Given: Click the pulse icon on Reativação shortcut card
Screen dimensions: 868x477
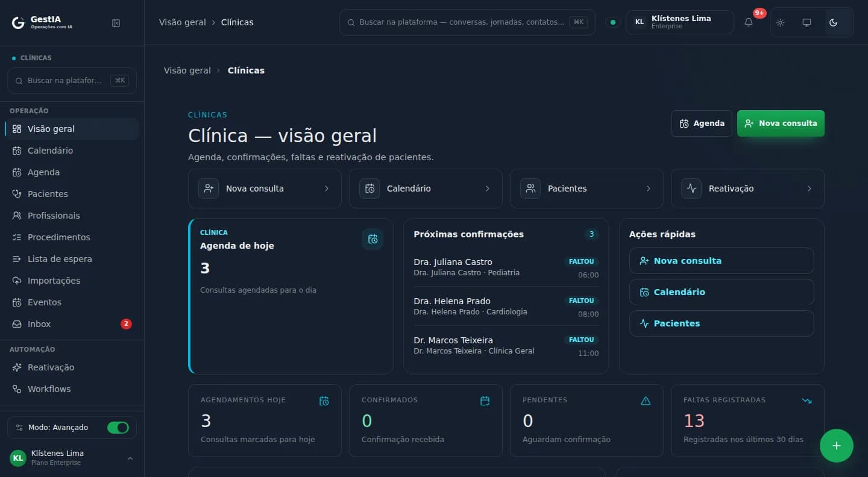Looking at the screenshot, I should click(691, 189).
